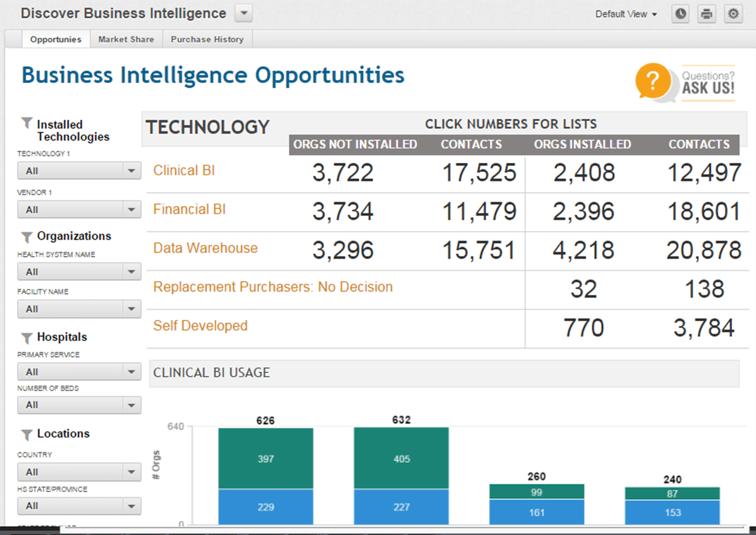Switch to the Market Share tab
Screen dimensions: 756x535
[x=126, y=39]
